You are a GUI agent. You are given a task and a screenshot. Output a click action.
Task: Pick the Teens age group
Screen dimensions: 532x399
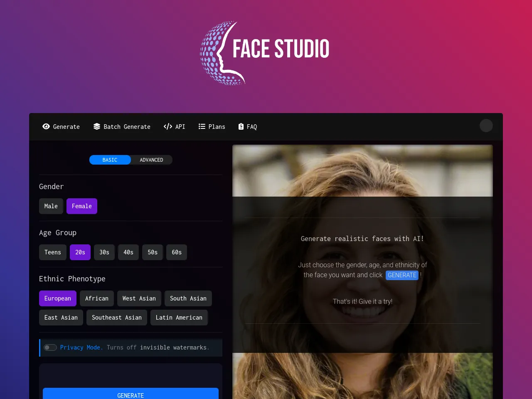pos(53,252)
